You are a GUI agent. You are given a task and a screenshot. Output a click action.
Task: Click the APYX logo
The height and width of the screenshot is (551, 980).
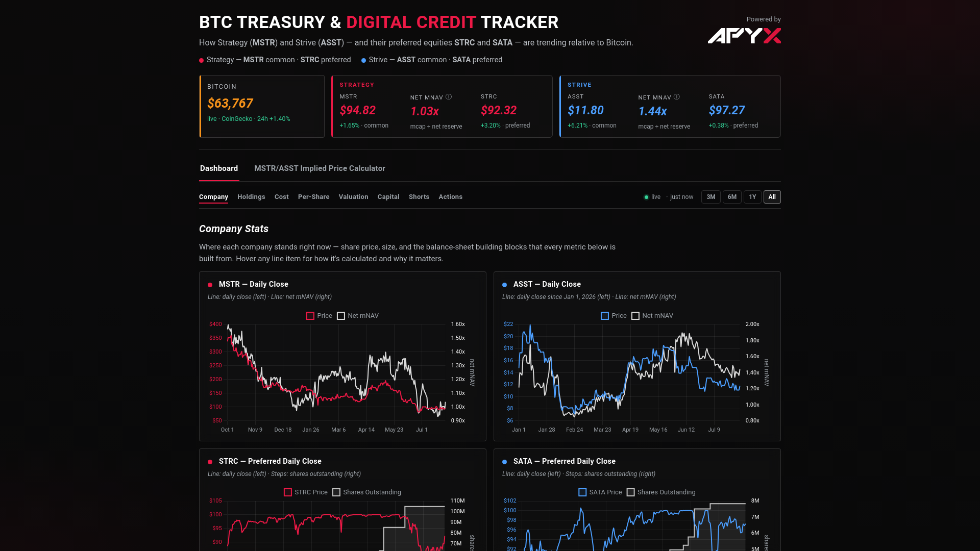pyautogui.click(x=744, y=36)
